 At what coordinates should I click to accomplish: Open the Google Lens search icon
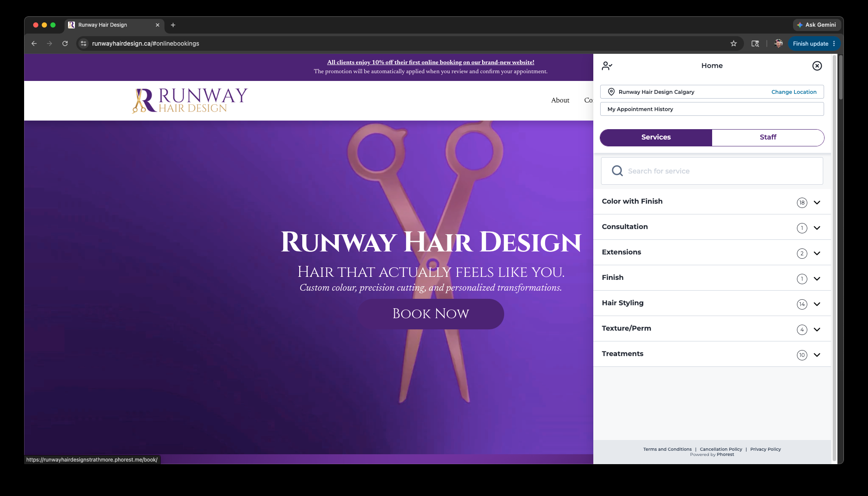[755, 43]
